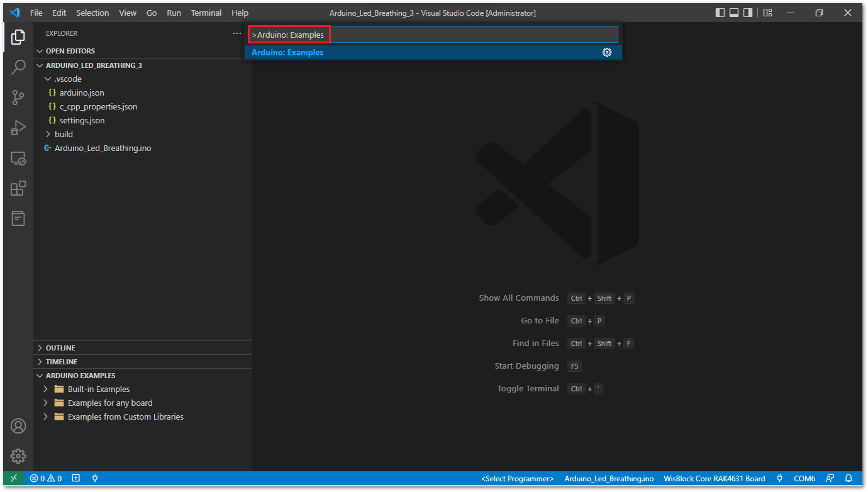Screen dimensions: 868x492
Task: Open the Search view in activity bar
Action: coord(18,67)
